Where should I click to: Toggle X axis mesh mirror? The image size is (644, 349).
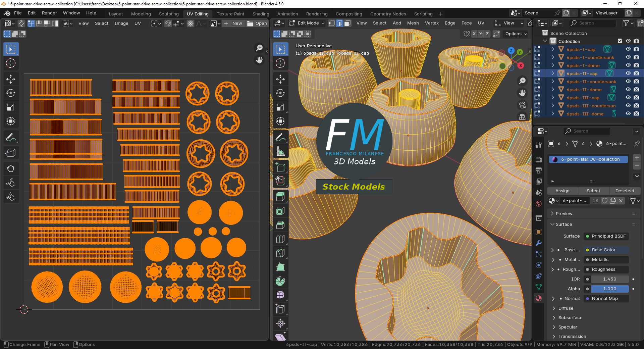[474, 34]
